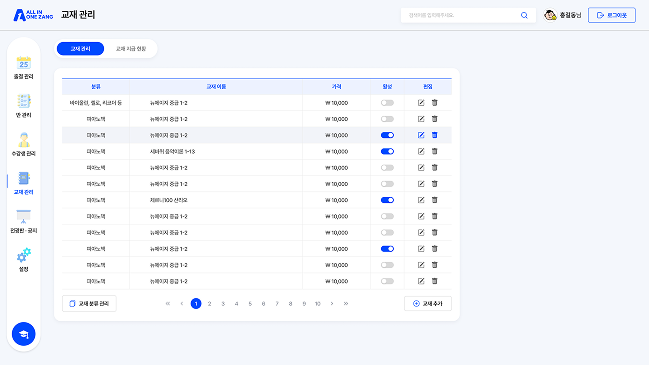Disable the toggle in the highlighted third row
649x365 pixels.
pos(387,135)
